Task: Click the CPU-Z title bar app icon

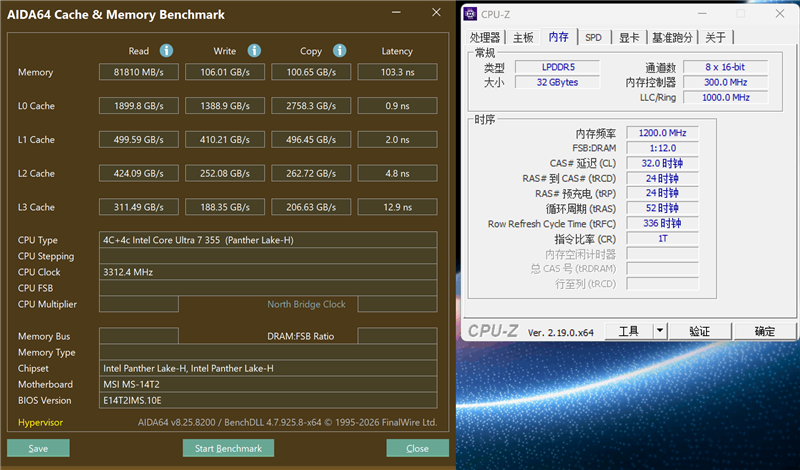Action: tap(470, 14)
